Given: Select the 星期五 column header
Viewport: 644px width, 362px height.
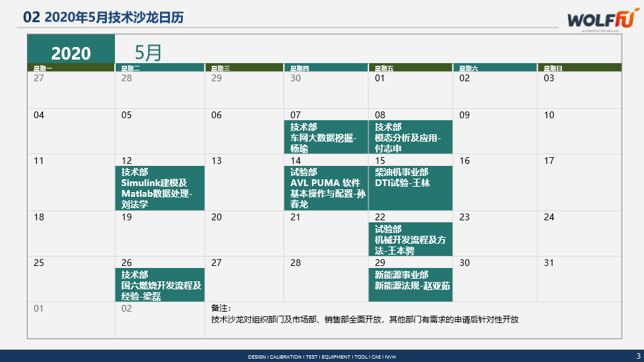Looking at the screenshot, I should [410, 68].
